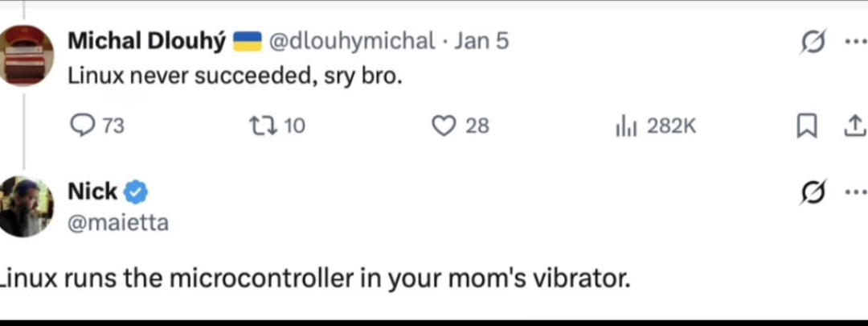Open the @dlouhymichal handle link
The width and height of the screenshot is (868, 326).
coord(351,41)
